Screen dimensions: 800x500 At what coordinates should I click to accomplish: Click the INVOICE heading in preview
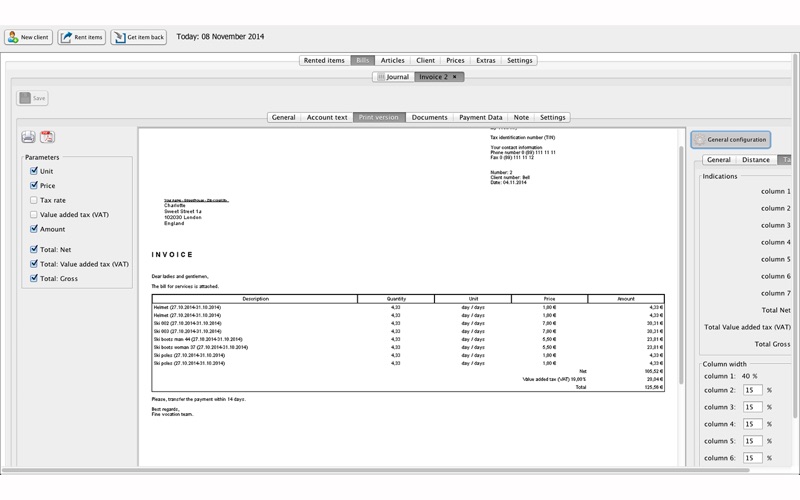(172, 255)
